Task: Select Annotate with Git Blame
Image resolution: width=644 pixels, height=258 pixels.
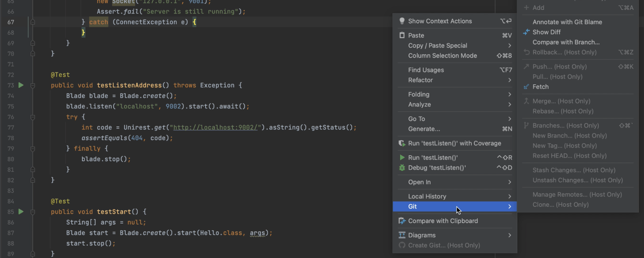Action: (x=567, y=22)
